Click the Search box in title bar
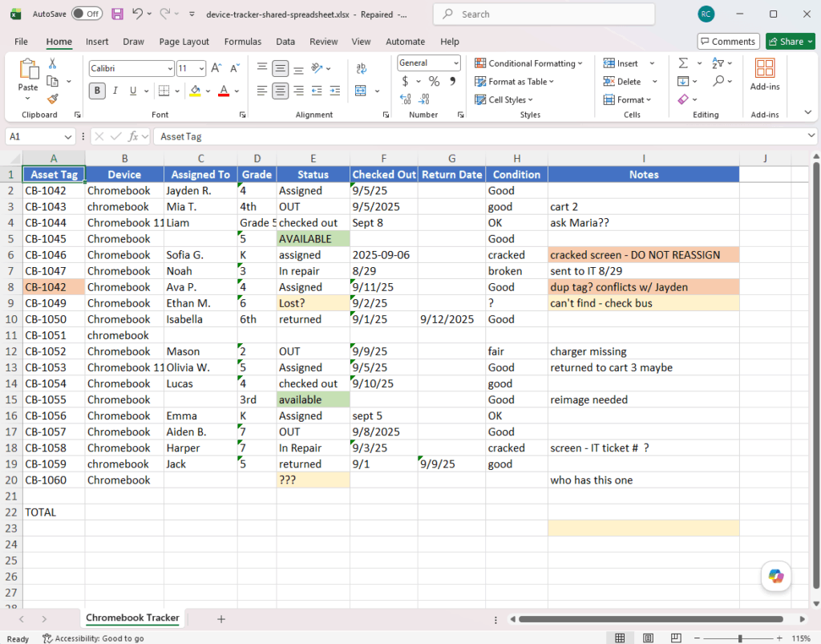 point(544,14)
